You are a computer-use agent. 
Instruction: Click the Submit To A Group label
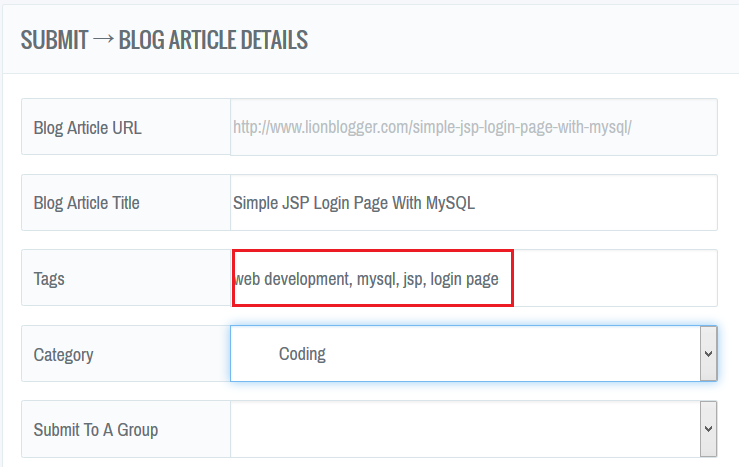[x=96, y=429]
